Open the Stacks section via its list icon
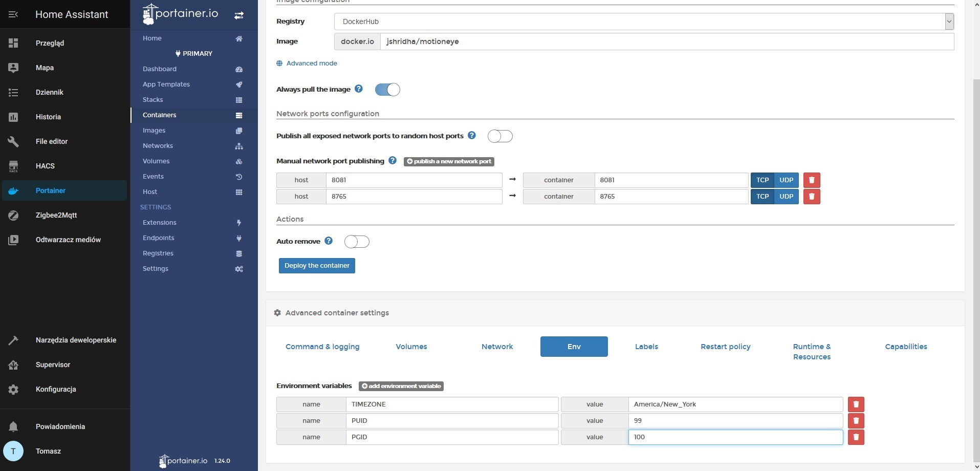Image resolution: width=980 pixels, height=471 pixels. (x=238, y=100)
